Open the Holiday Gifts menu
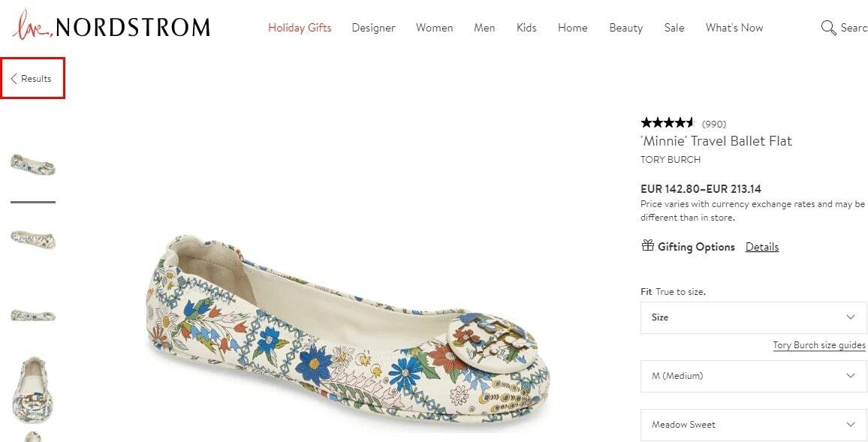Screen dimensions: 868x442 (x=300, y=28)
